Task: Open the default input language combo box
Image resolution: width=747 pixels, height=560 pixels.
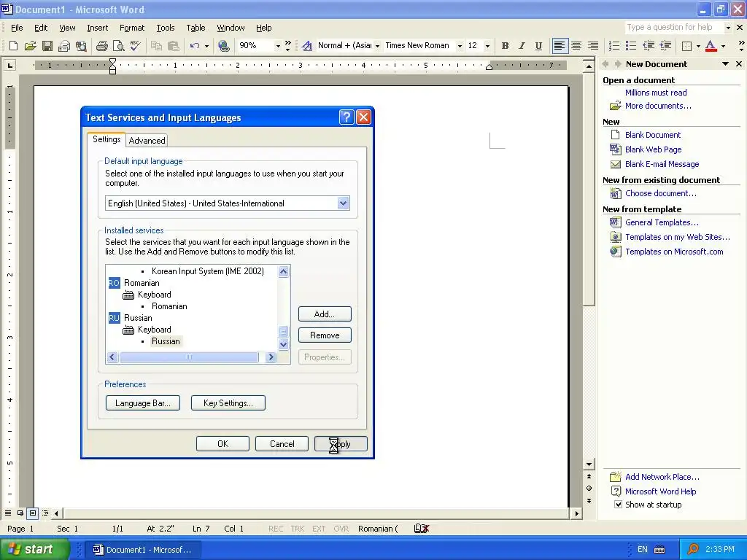Action: click(x=228, y=203)
